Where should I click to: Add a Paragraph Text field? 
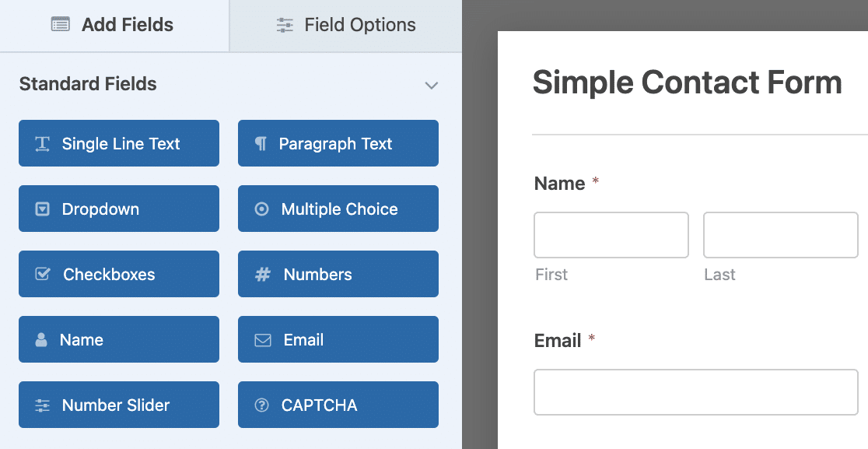(338, 143)
